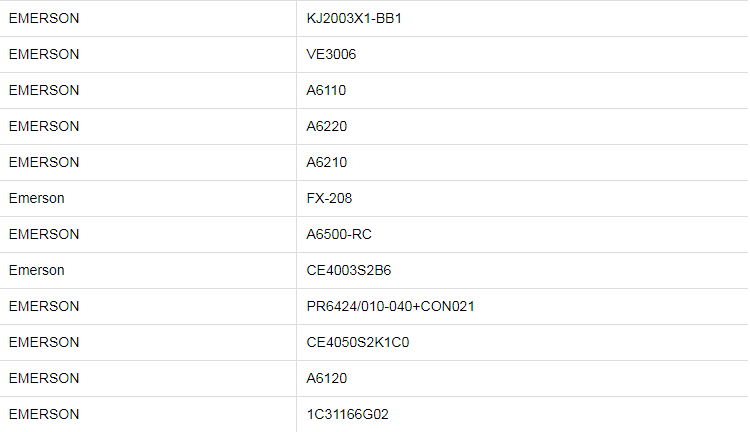Select the Emerson brand cell beside CE4003S2B6
This screenshot has height=432, width=750.
[x=37, y=270]
